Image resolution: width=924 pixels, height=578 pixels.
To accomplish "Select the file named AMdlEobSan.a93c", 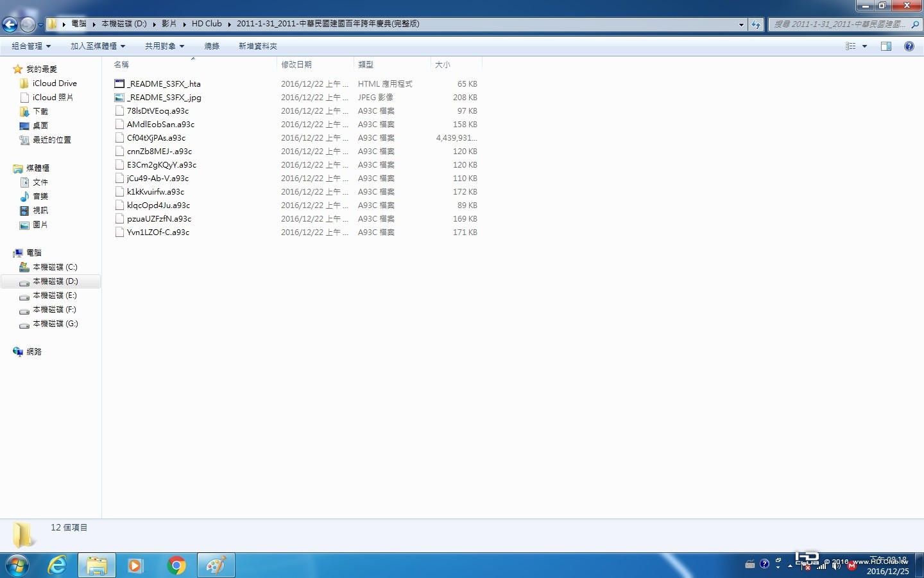I will point(160,125).
